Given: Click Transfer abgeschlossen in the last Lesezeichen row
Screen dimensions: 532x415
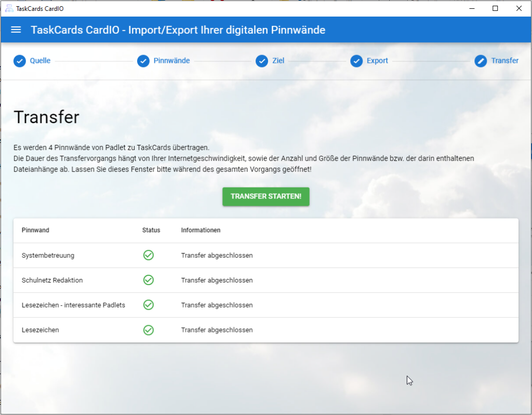Looking at the screenshot, I should 217,330.
